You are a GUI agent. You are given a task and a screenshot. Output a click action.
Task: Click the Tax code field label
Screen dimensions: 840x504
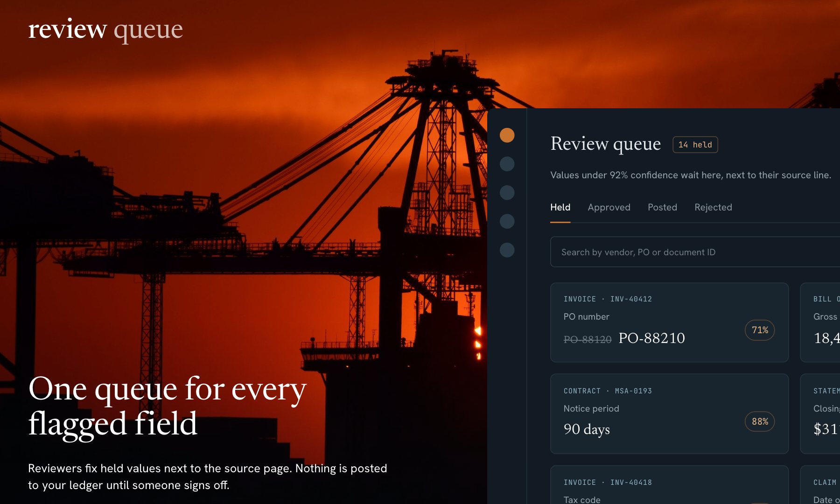(582, 499)
